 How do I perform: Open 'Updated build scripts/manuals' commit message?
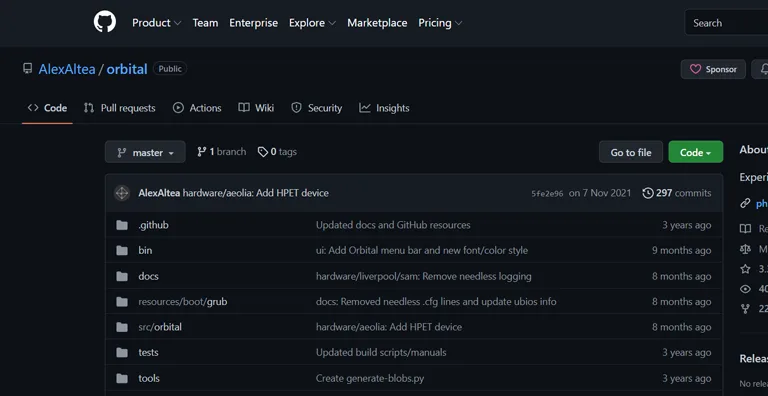point(381,353)
